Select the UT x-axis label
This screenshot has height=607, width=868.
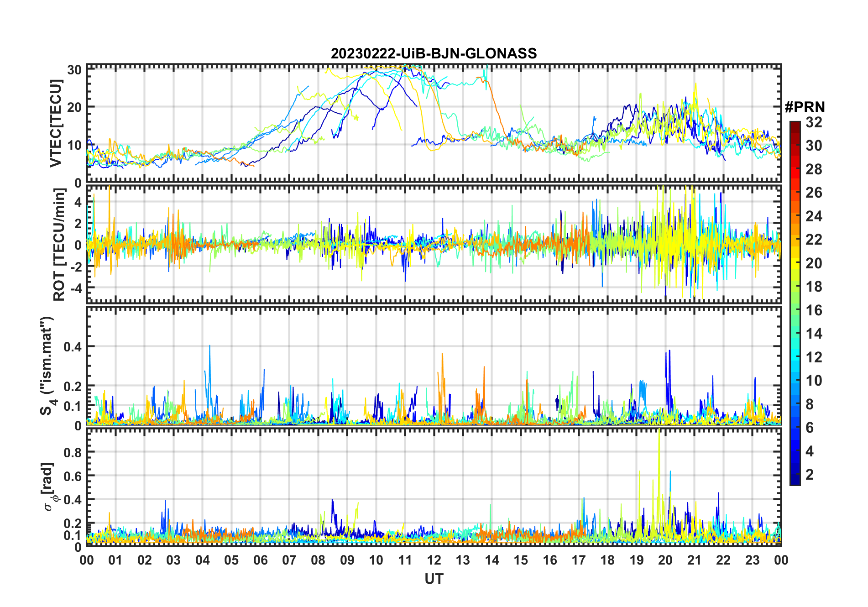click(x=434, y=579)
